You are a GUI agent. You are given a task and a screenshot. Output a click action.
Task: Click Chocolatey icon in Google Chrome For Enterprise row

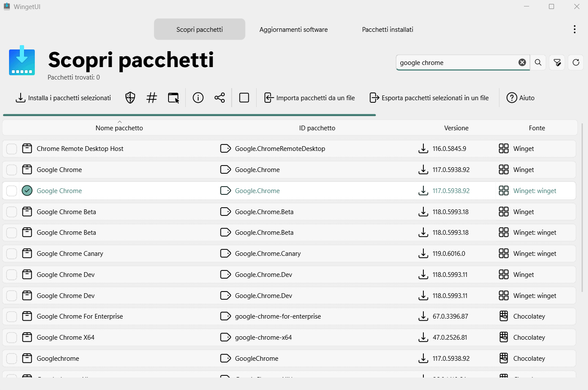(x=504, y=316)
